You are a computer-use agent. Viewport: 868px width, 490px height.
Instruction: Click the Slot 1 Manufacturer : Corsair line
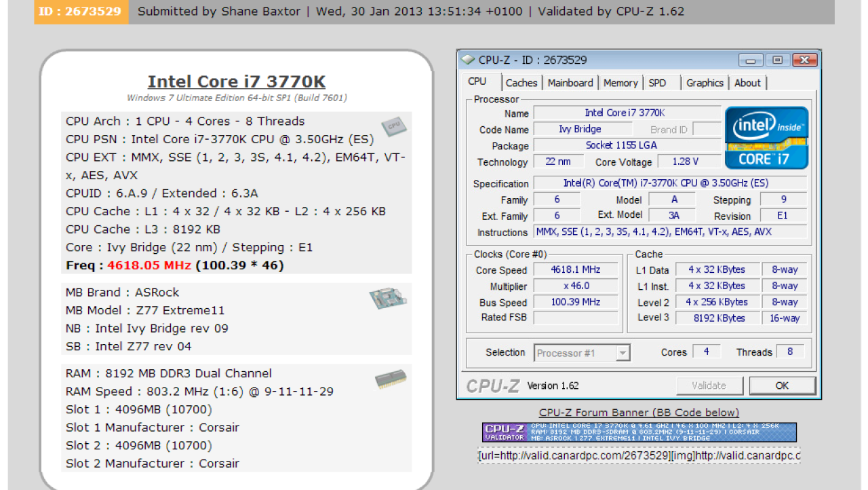click(153, 428)
